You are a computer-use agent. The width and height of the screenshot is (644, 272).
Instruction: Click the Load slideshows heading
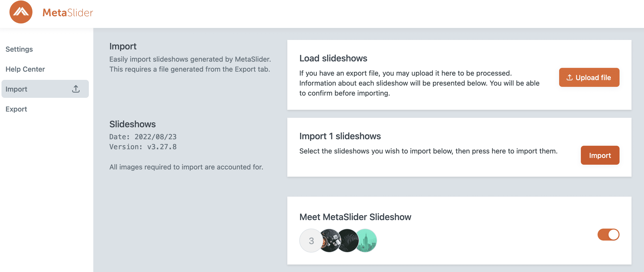[x=333, y=58]
